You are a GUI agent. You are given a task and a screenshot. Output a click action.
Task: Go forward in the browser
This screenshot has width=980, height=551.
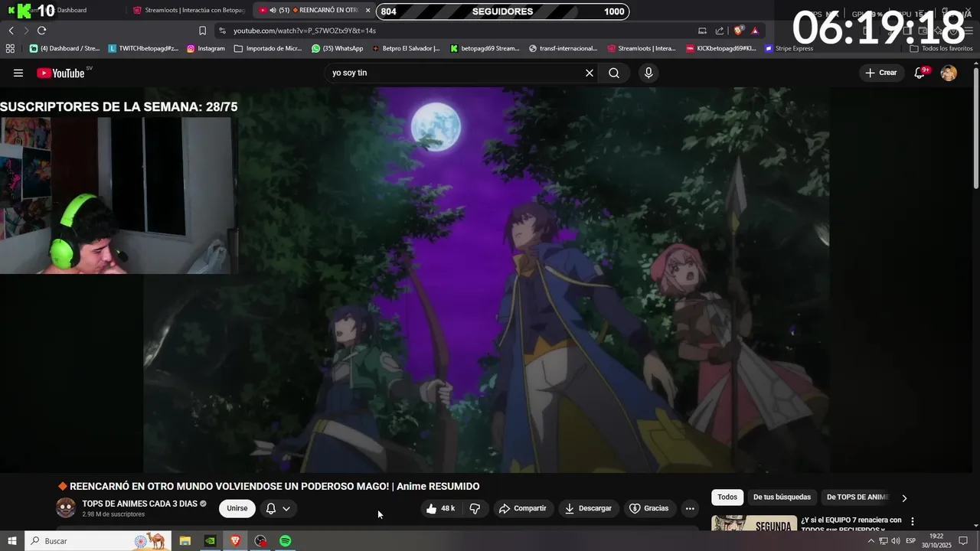pos(26,31)
